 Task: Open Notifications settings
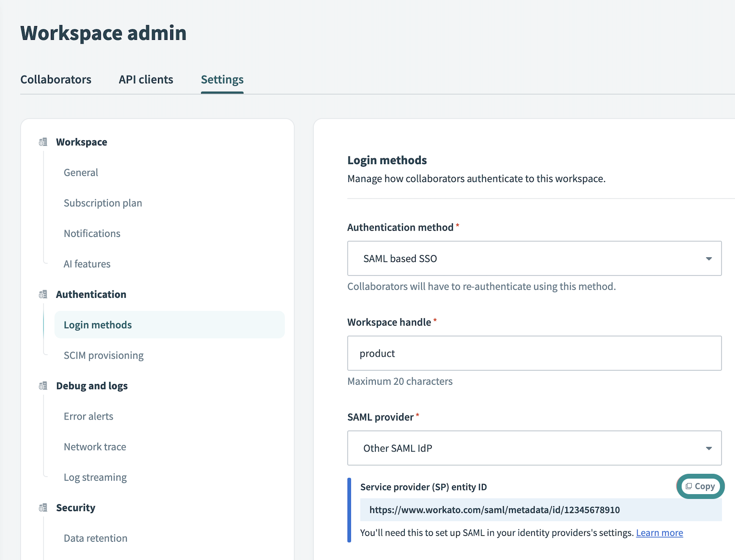92,233
